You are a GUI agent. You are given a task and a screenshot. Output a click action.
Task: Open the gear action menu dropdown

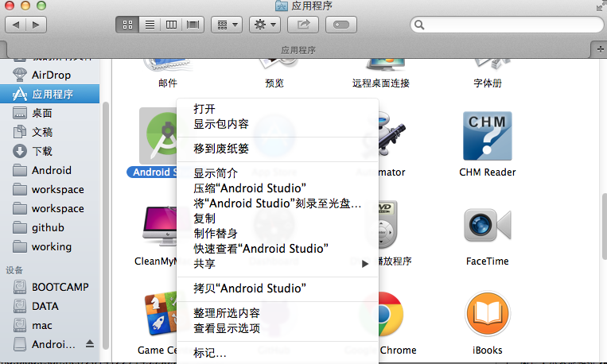(x=265, y=25)
